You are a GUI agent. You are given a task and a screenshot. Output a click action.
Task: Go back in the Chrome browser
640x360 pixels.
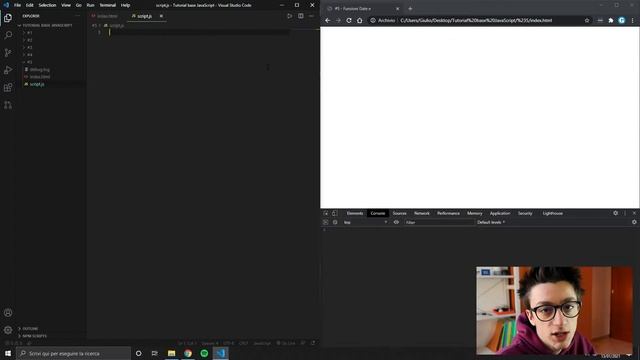pyautogui.click(x=327, y=20)
